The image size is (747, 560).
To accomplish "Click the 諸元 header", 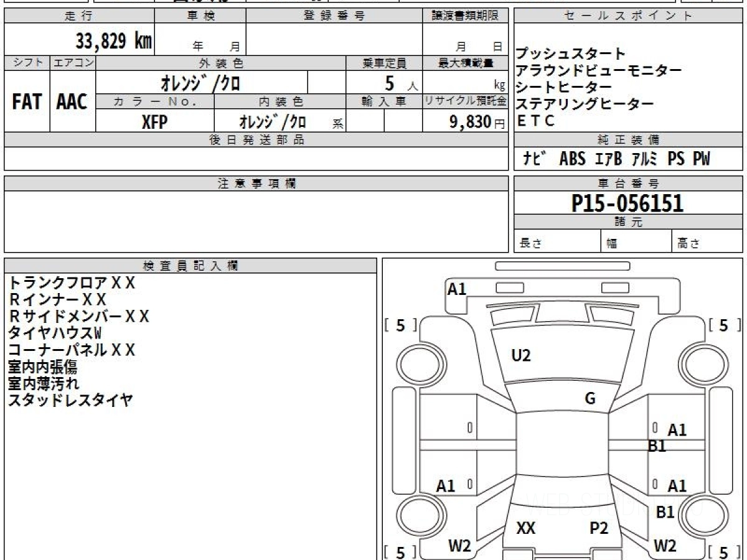I will 628,222.
